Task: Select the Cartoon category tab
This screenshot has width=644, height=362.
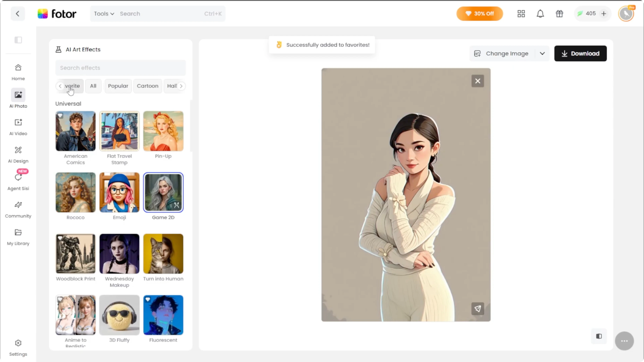Action: tap(148, 86)
